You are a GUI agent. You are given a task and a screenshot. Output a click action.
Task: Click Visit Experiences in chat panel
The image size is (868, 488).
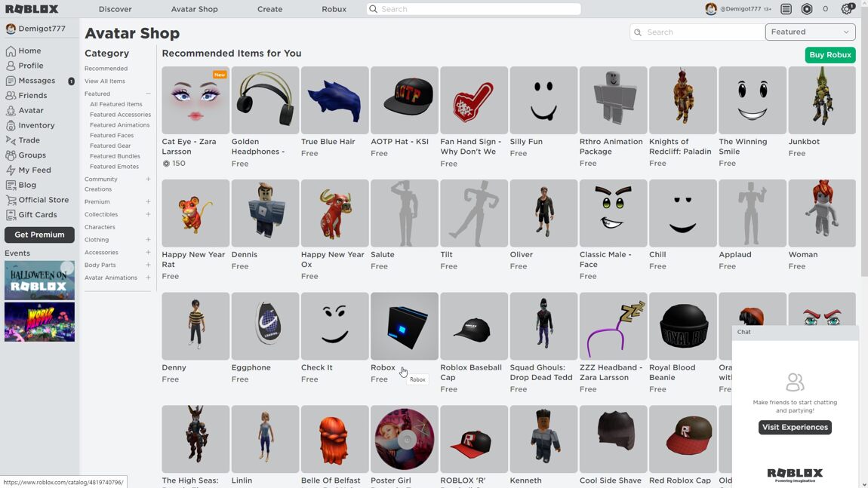795,427
